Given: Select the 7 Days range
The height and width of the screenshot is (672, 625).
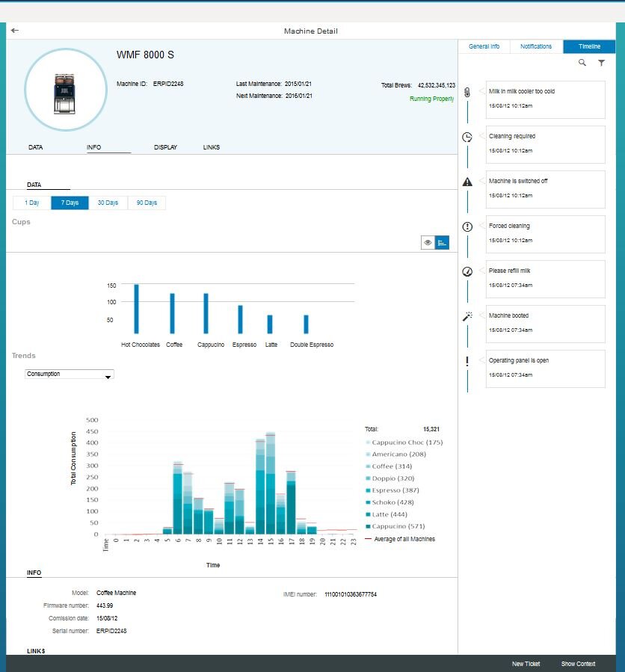Looking at the screenshot, I should (70, 203).
